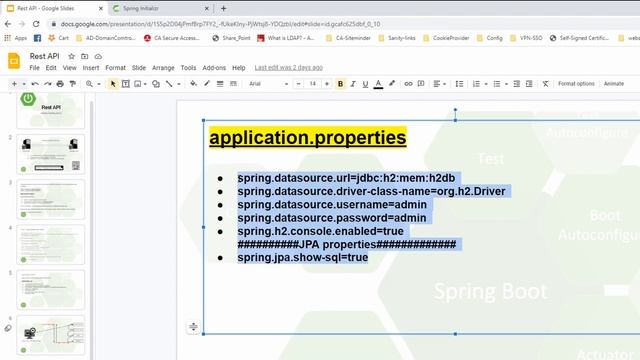Decrease font size with minus button
Screen dimensions: 640x360
(298, 84)
